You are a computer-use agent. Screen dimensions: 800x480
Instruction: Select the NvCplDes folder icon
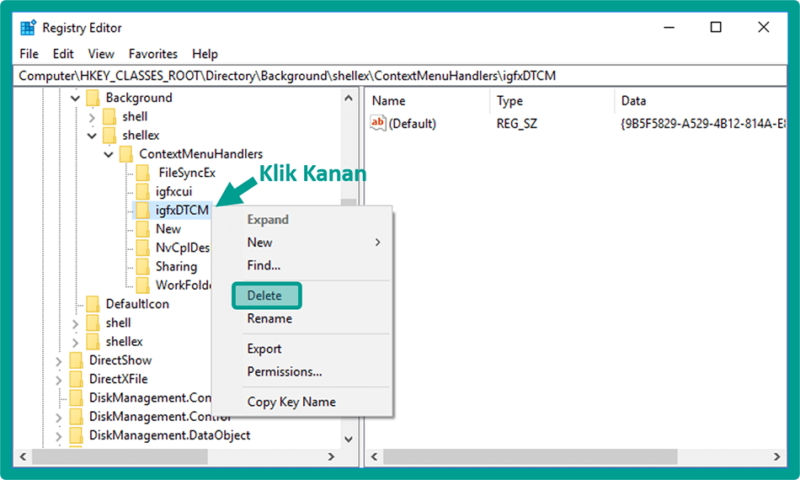click(142, 248)
